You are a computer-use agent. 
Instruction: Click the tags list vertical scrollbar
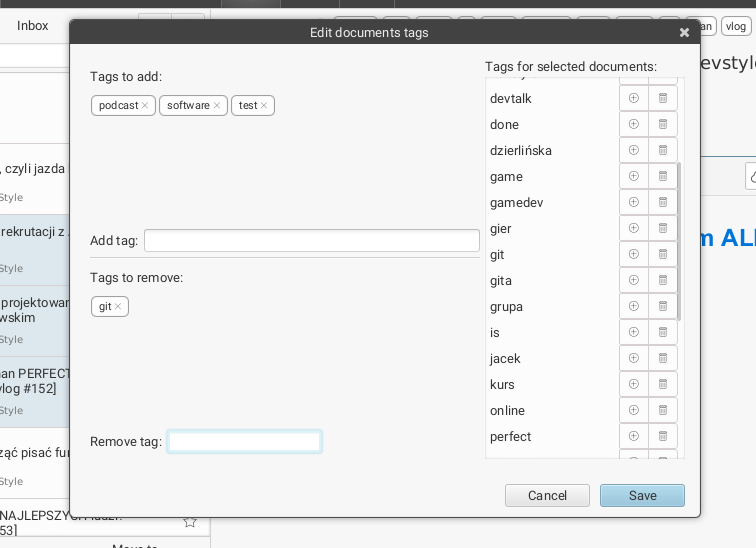(x=680, y=240)
